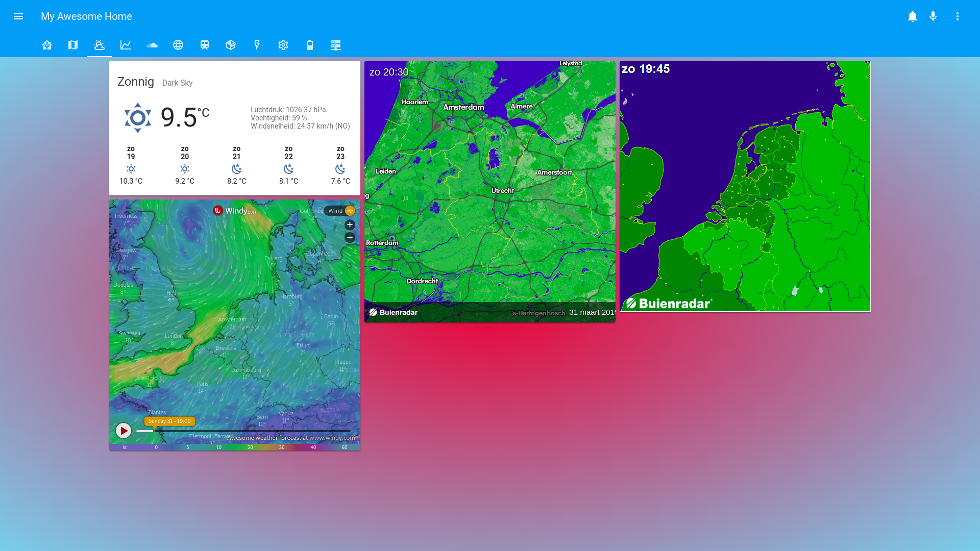Select the lightning energy tab

click(x=257, y=45)
